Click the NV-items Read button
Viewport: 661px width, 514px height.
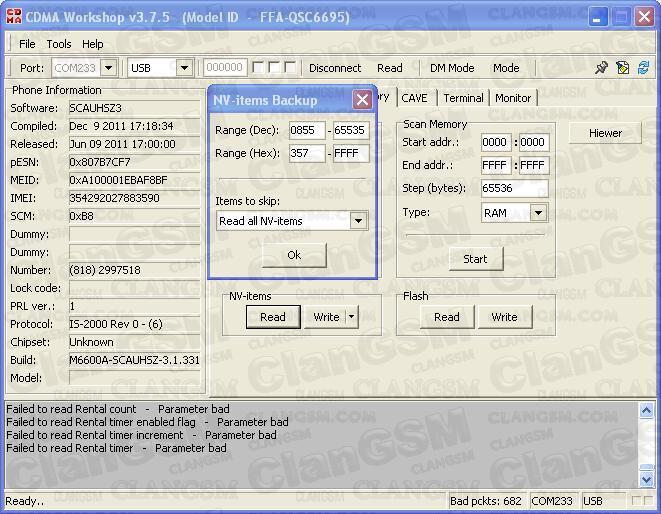[273, 317]
